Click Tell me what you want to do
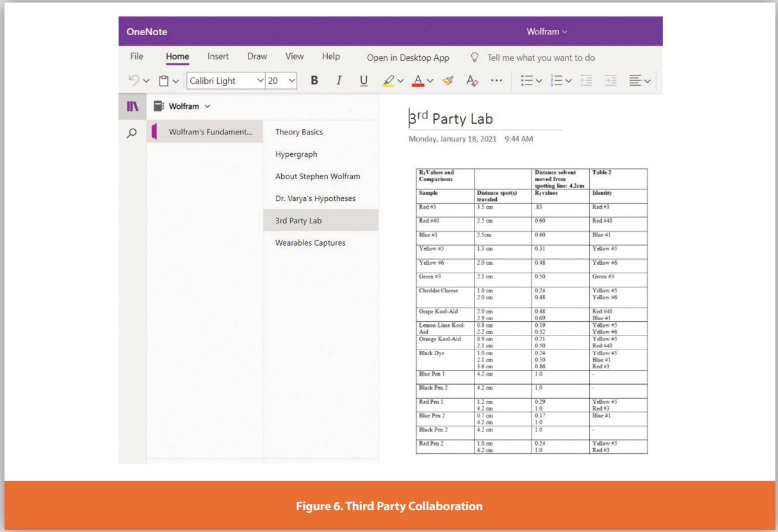 tap(541, 57)
